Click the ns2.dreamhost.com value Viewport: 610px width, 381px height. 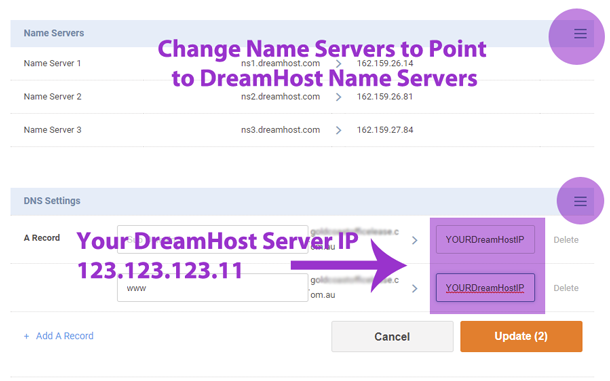point(280,97)
